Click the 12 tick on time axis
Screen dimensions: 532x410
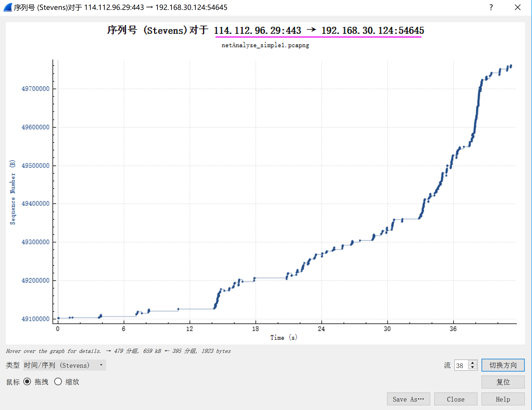click(x=190, y=329)
